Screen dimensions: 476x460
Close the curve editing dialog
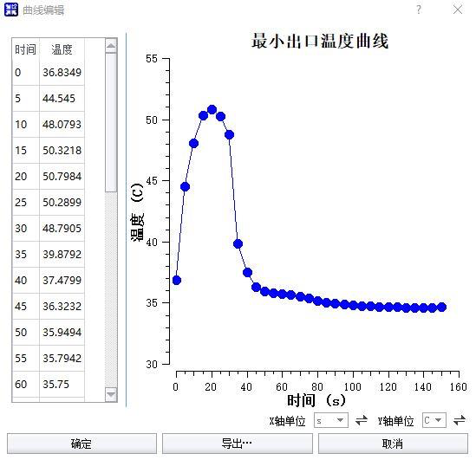[x=458, y=10]
